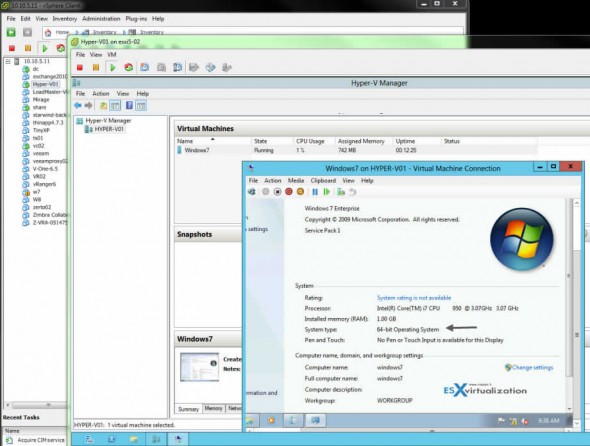The image size is (590, 446).
Task: Click the clock in Windows 7 taskbar
Action: [x=550, y=421]
